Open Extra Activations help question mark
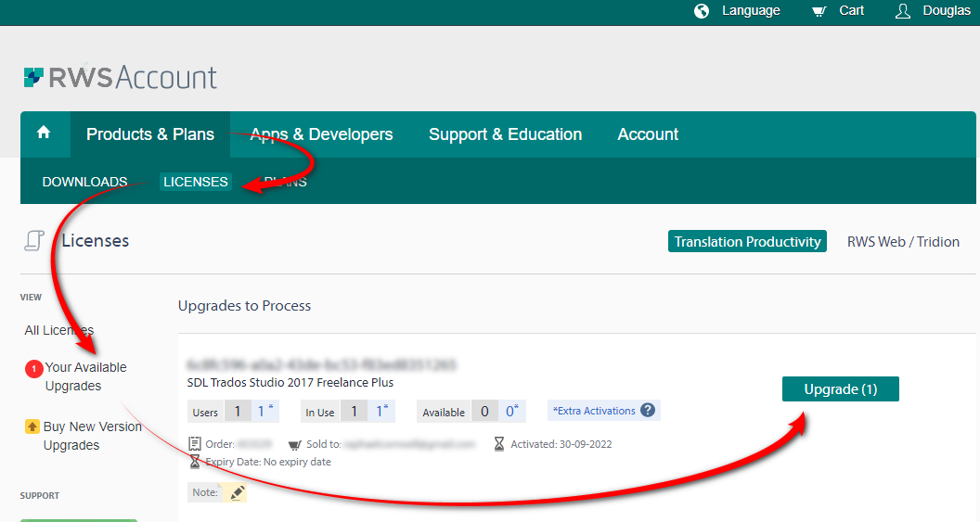Image resolution: width=980 pixels, height=522 pixels. [648, 410]
